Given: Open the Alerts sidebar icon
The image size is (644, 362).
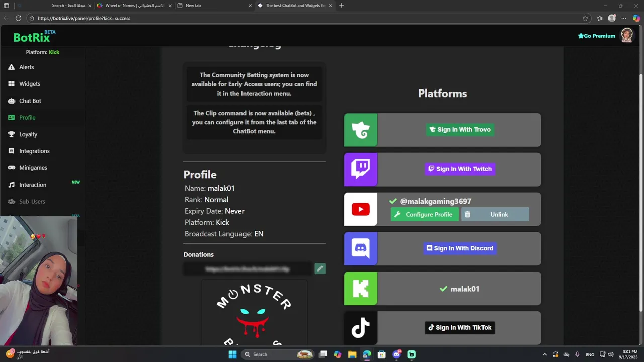Looking at the screenshot, I should pyautogui.click(x=11, y=67).
